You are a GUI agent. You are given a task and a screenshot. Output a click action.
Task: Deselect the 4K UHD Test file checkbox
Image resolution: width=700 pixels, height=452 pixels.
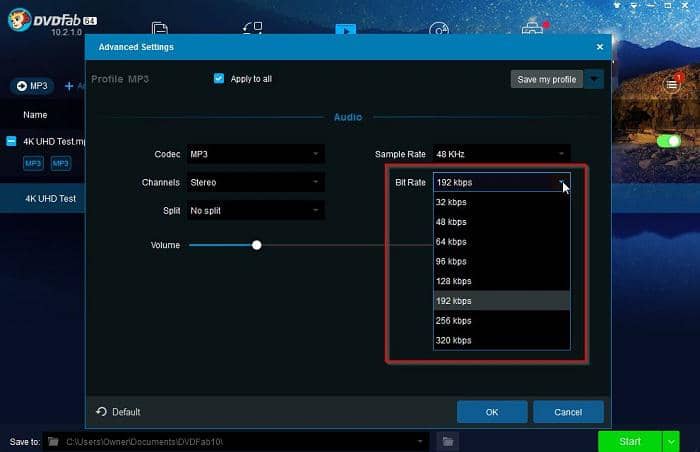pyautogui.click(x=11, y=141)
